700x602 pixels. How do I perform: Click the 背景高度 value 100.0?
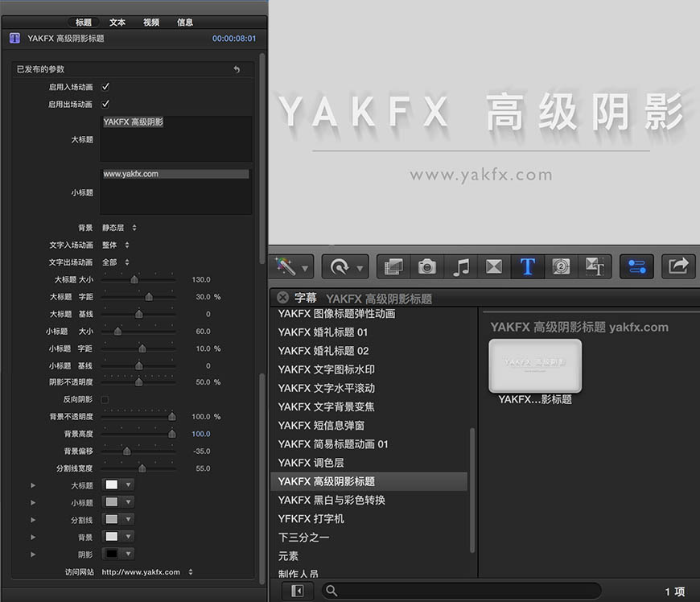201,434
